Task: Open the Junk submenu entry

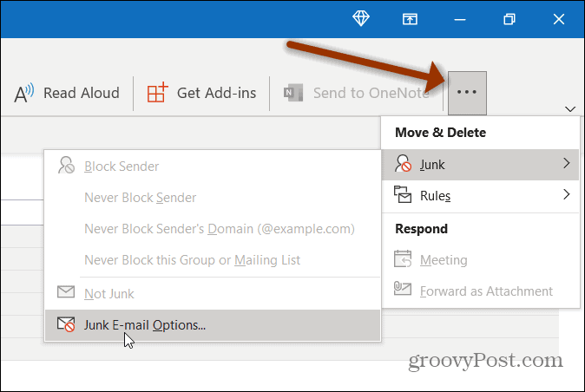Action: click(480, 164)
